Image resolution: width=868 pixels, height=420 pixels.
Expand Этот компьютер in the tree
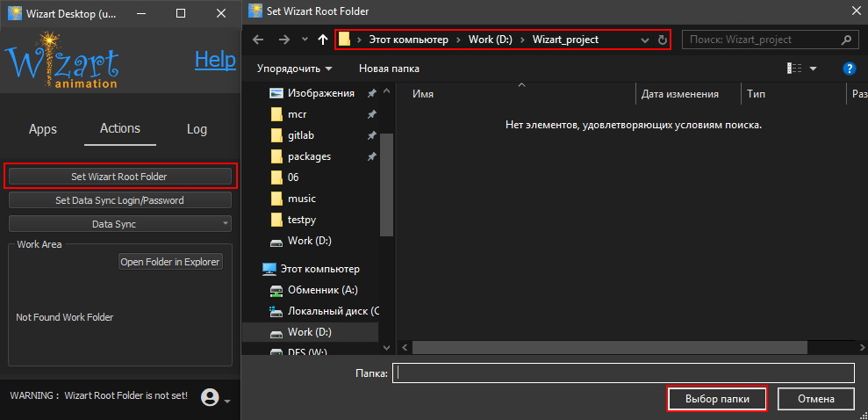[x=252, y=269]
